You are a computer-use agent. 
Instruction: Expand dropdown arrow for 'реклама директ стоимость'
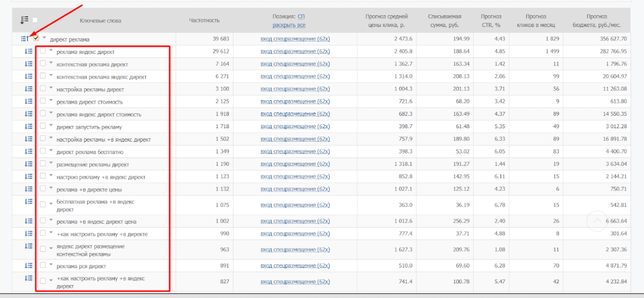(x=51, y=101)
